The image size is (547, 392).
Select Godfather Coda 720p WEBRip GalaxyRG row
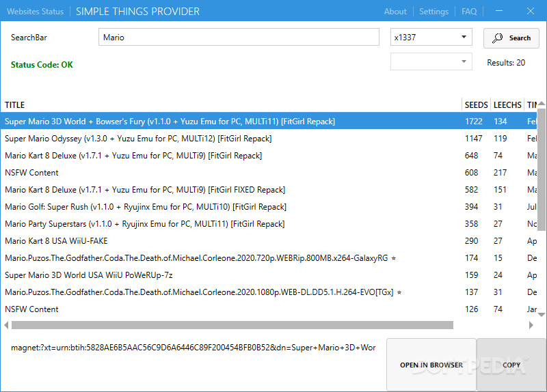tap(269, 258)
